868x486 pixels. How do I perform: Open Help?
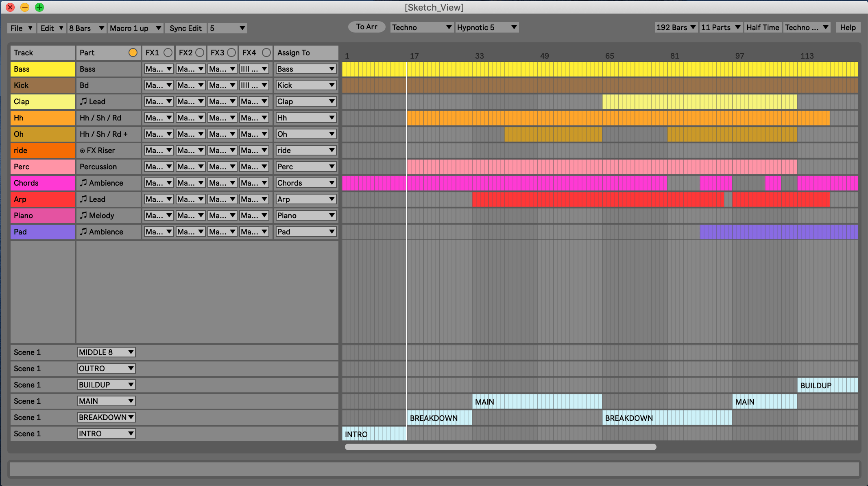(848, 27)
